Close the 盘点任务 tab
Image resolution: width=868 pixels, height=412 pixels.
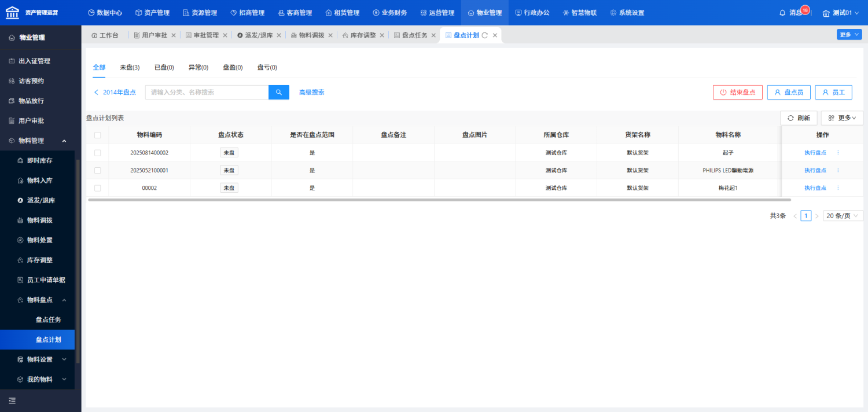(x=433, y=35)
